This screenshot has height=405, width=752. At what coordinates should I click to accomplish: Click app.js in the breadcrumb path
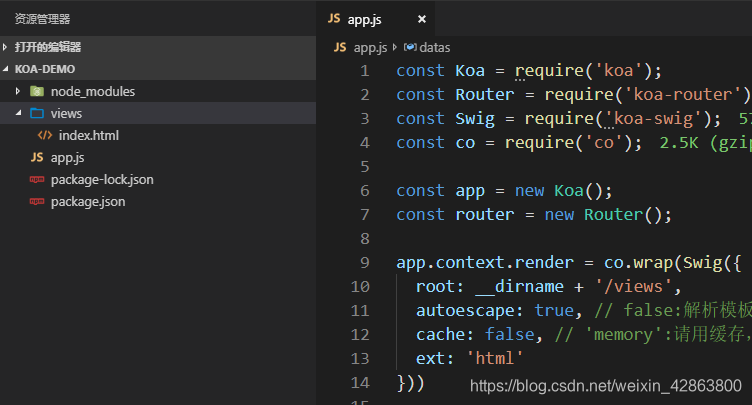click(x=370, y=48)
